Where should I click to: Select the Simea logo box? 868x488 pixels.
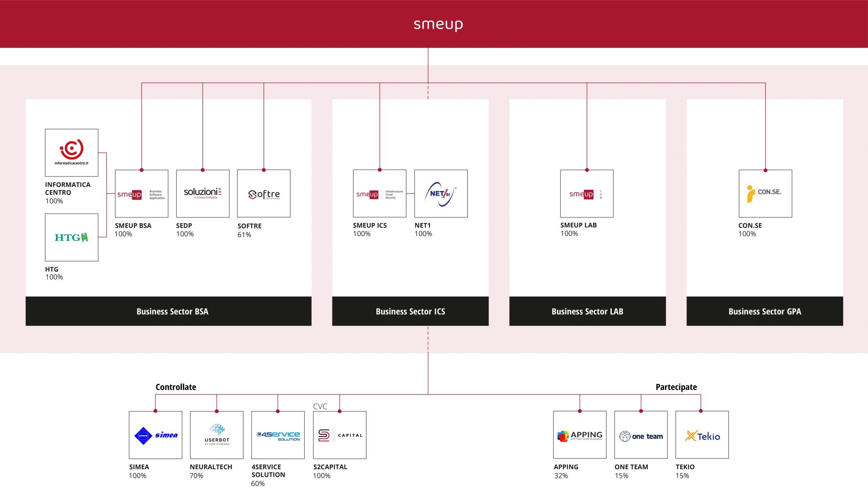156,435
